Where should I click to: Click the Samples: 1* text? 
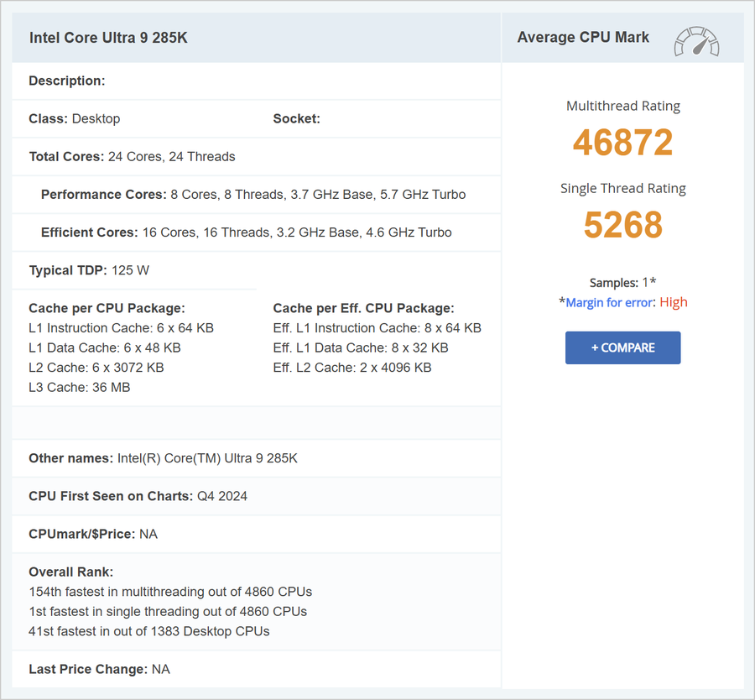[x=622, y=282]
